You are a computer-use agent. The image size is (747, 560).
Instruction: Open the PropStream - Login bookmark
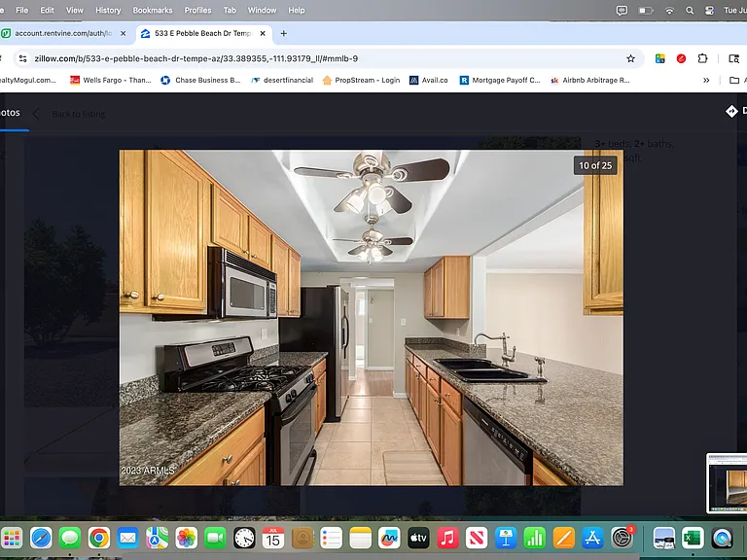point(361,80)
